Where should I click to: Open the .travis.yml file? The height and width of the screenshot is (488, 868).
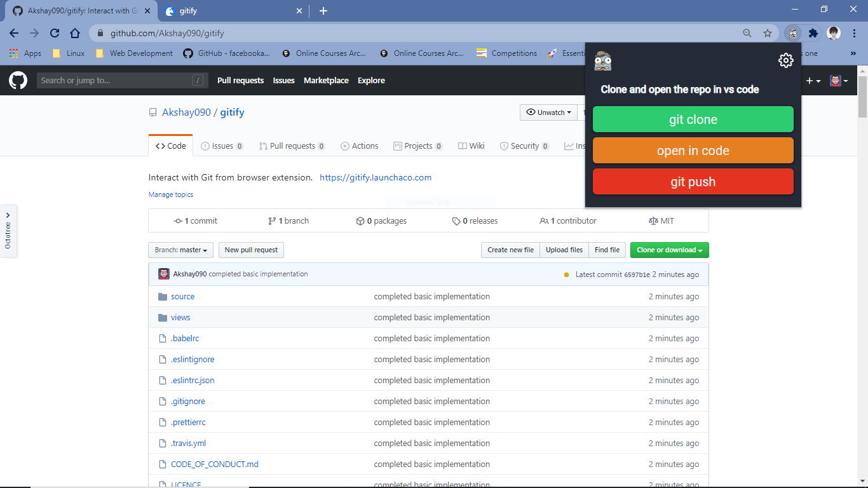tap(188, 443)
